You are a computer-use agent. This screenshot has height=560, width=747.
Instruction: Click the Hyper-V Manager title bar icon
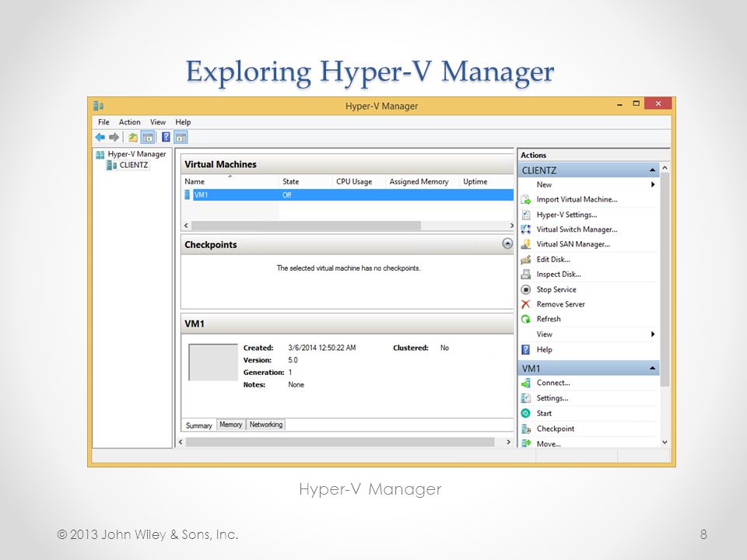click(99, 106)
